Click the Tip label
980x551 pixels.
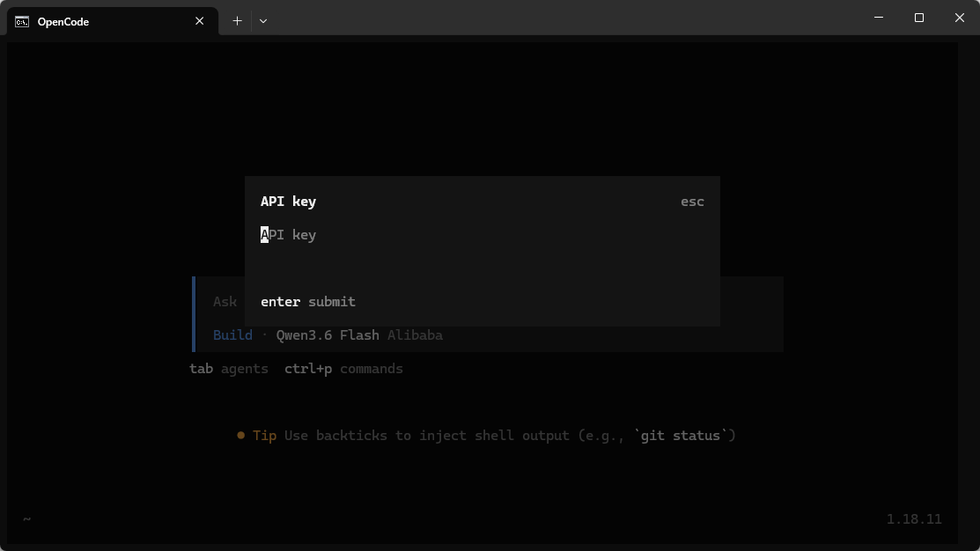[x=264, y=436]
